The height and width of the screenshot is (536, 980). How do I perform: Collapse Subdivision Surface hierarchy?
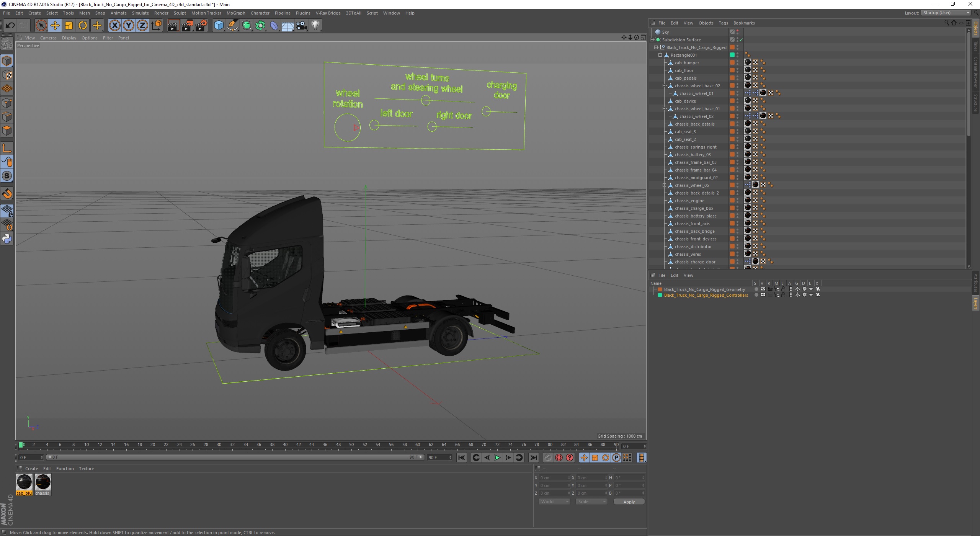pyautogui.click(x=652, y=40)
